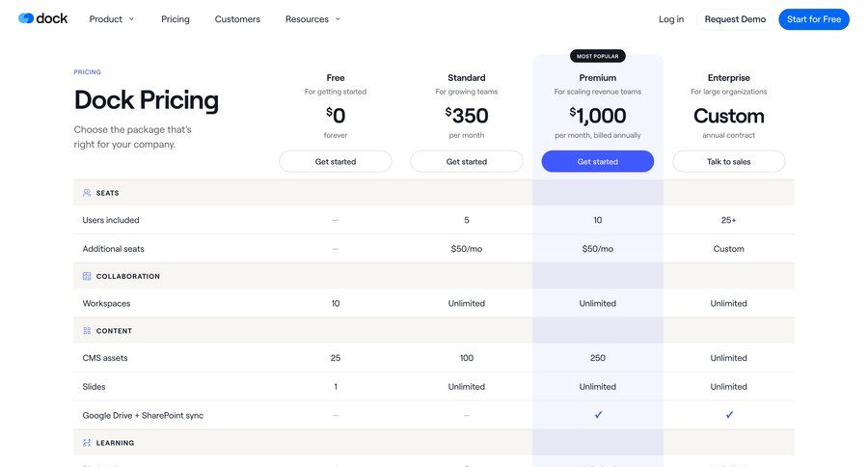Click Premium's 250 CMS assets value

[598, 358]
